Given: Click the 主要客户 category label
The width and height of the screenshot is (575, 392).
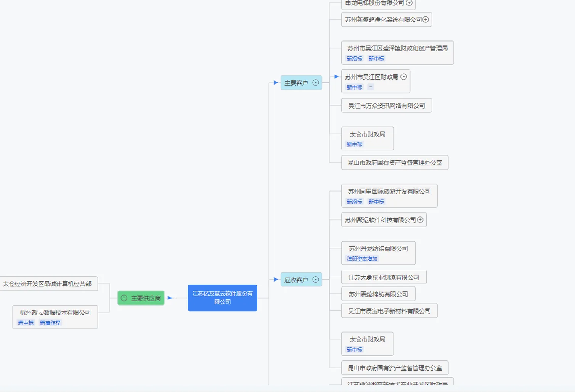Looking at the screenshot, I should [296, 83].
